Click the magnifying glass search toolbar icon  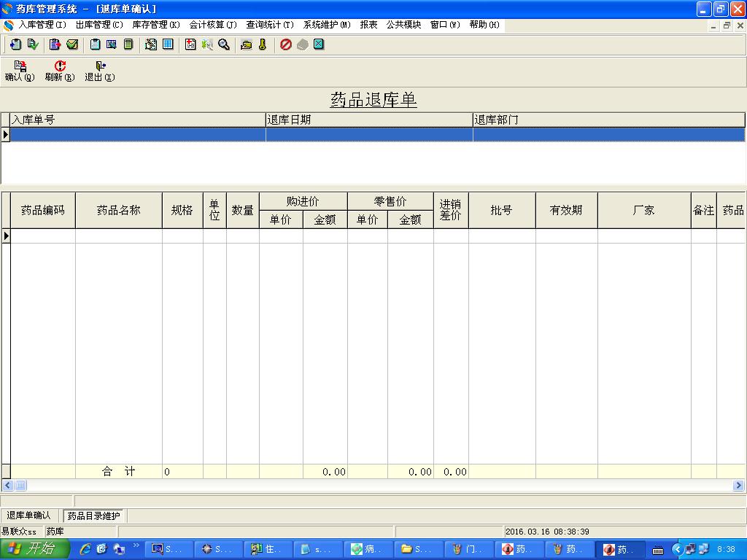[x=224, y=44]
